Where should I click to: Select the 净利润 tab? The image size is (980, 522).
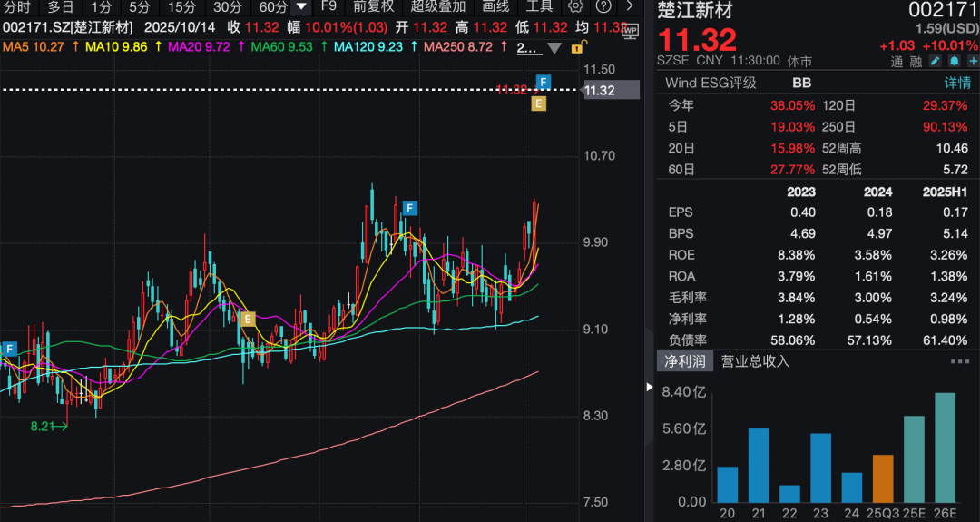coord(683,361)
